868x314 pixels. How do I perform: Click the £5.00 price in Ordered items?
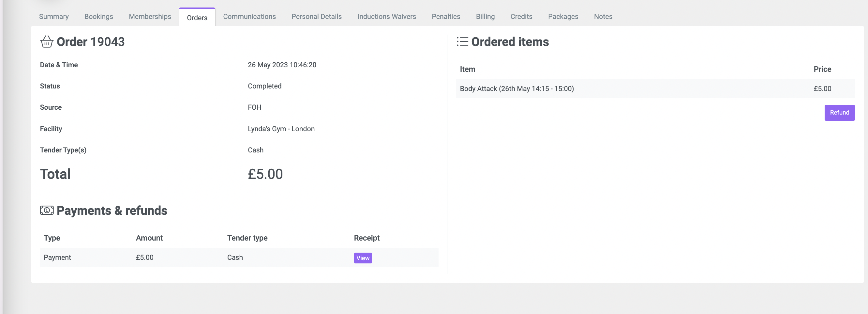pos(822,89)
